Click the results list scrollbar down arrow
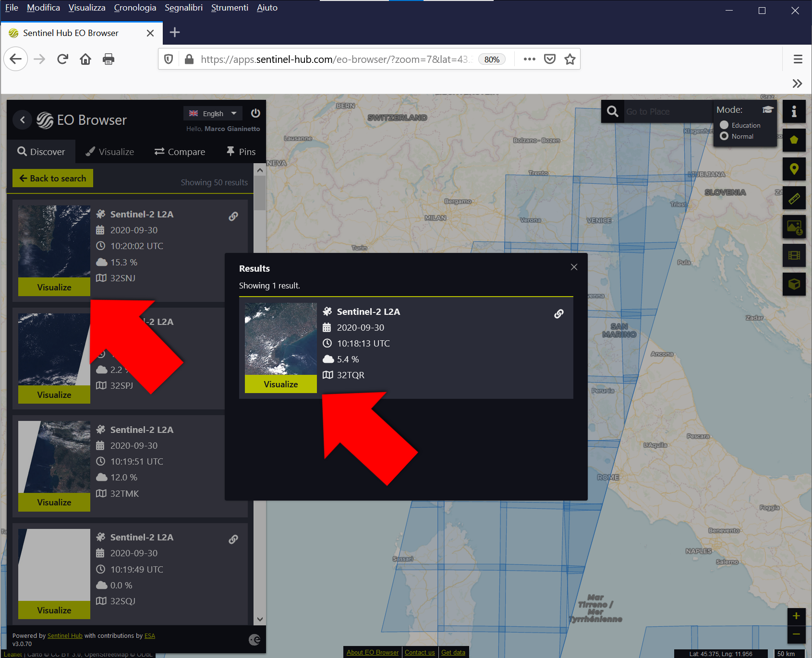Screen dimensions: 812x658 click(260, 619)
